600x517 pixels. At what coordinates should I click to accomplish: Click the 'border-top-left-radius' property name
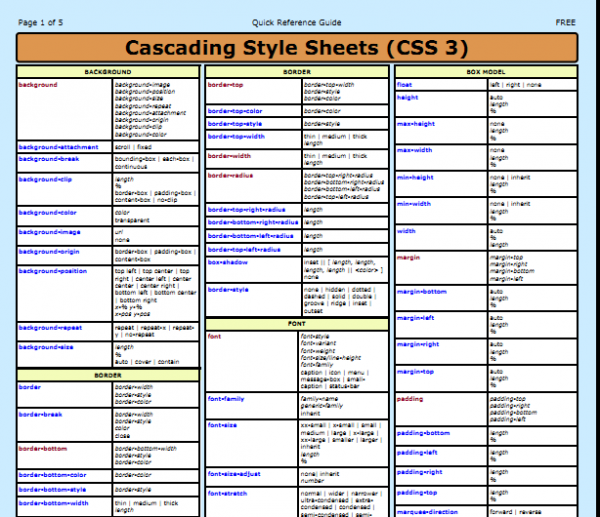pyautogui.click(x=244, y=250)
